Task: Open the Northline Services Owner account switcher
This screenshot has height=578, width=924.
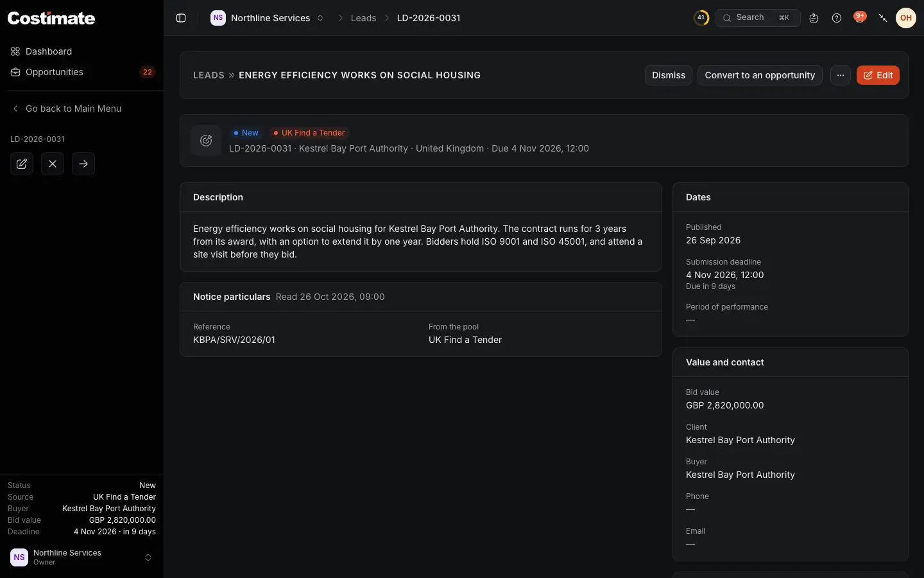Action: [x=81, y=557]
